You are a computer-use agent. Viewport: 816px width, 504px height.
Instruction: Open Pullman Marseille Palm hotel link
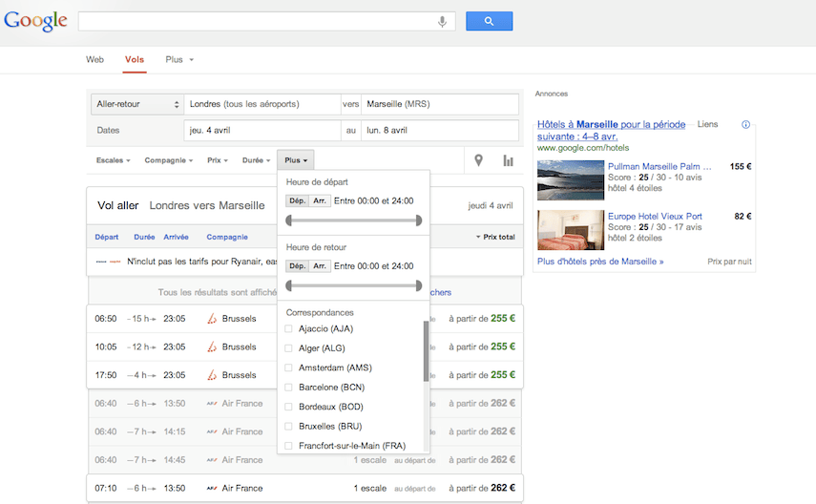(x=659, y=167)
